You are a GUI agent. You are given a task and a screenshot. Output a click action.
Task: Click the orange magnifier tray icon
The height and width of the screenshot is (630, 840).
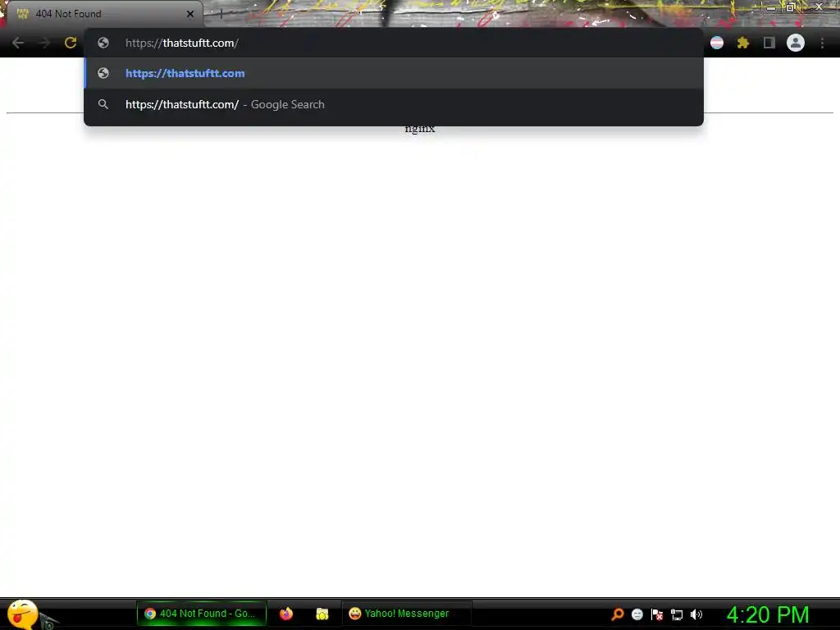(618, 614)
